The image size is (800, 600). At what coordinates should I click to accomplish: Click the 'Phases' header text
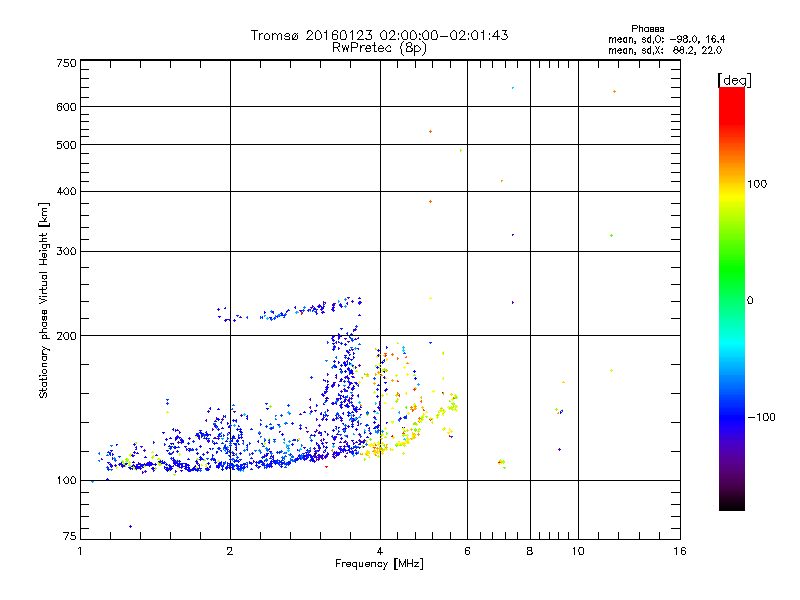click(x=647, y=29)
